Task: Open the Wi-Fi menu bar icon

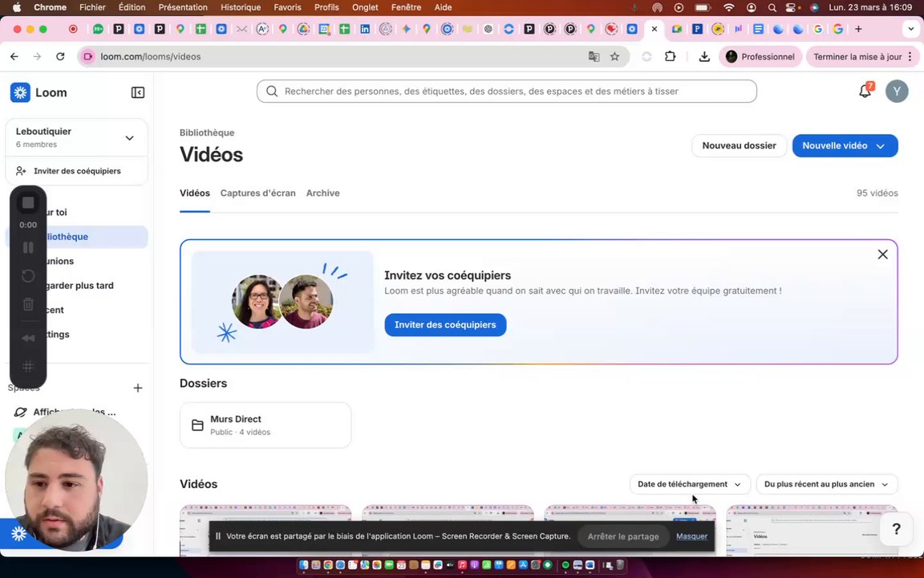Action: (729, 8)
